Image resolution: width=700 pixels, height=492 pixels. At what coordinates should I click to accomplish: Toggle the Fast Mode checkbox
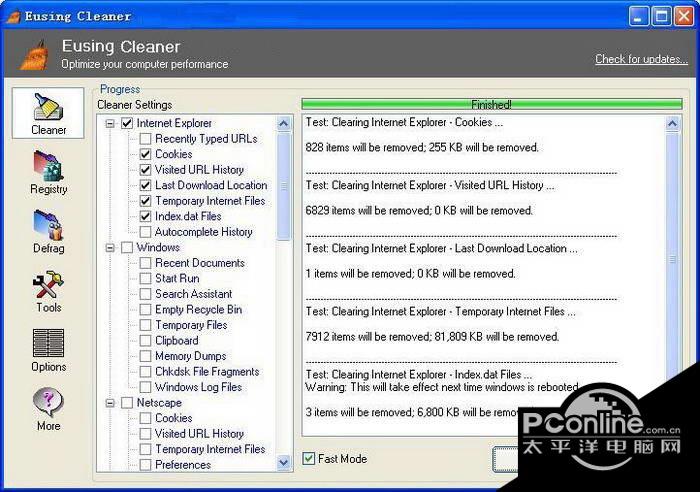coord(308,459)
